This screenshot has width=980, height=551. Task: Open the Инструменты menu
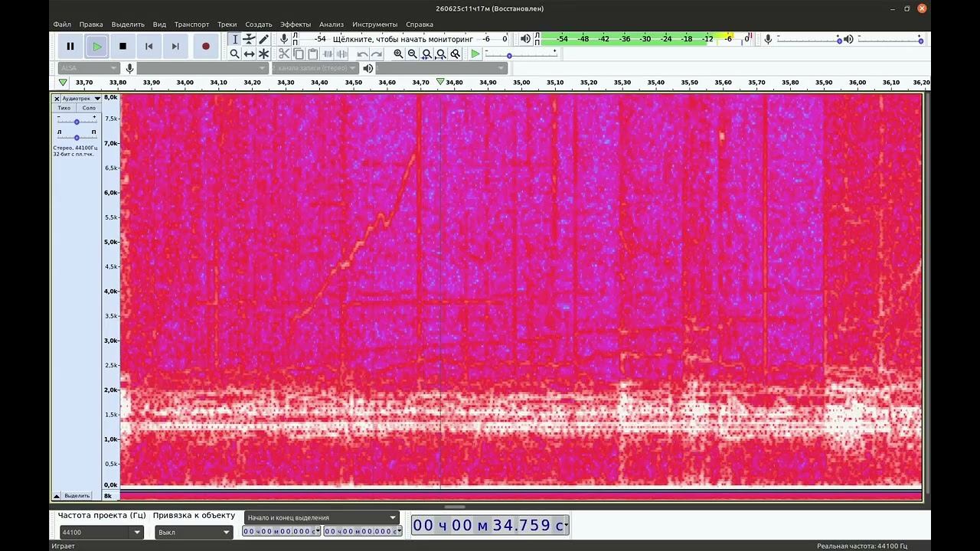click(374, 24)
